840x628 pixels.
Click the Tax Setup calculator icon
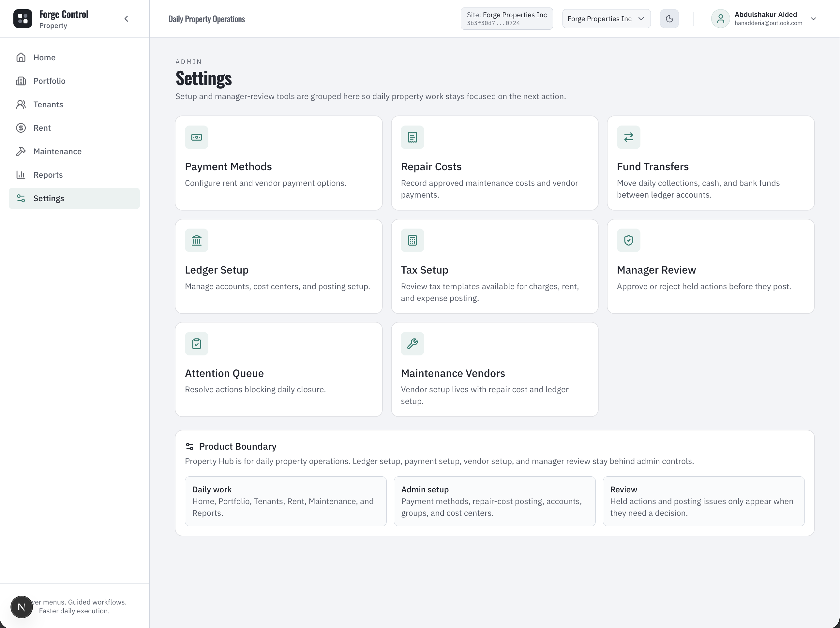pos(412,240)
